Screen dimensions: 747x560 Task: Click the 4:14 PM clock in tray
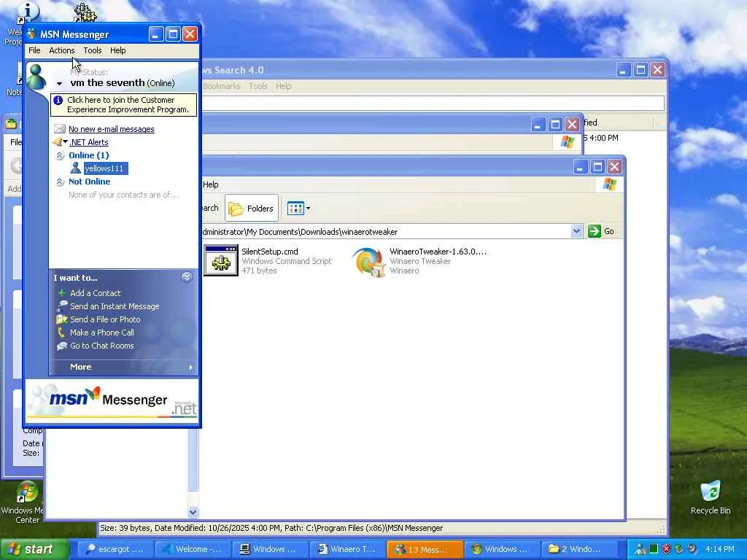point(720,550)
